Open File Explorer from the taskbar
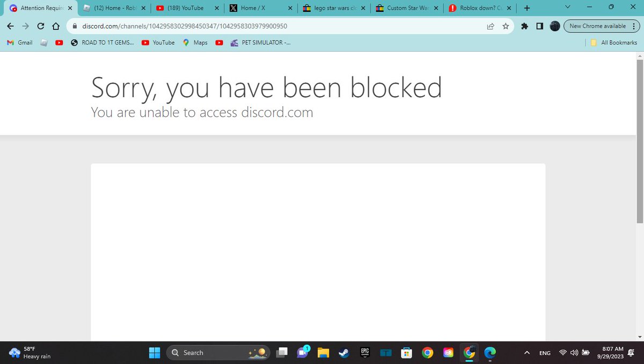This screenshot has width=644, height=364. click(x=323, y=353)
